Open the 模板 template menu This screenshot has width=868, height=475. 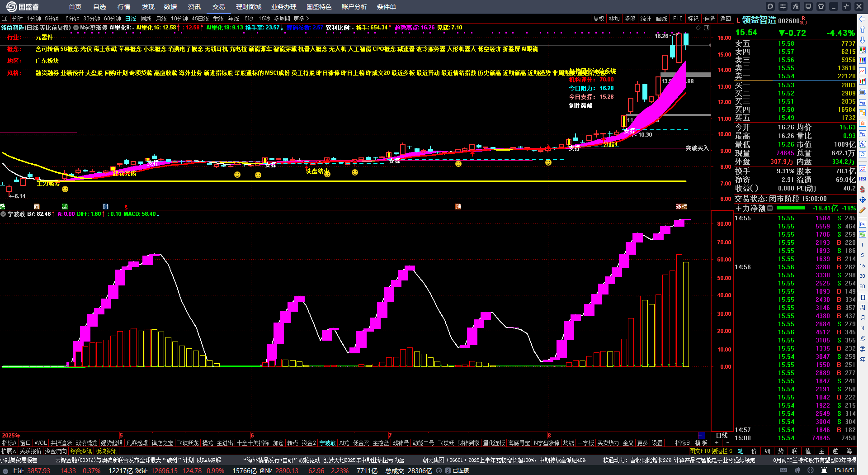pyautogui.click(x=701, y=443)
